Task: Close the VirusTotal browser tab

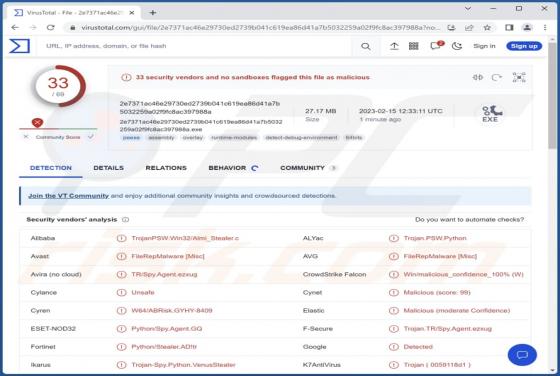Action: (131, 12)
